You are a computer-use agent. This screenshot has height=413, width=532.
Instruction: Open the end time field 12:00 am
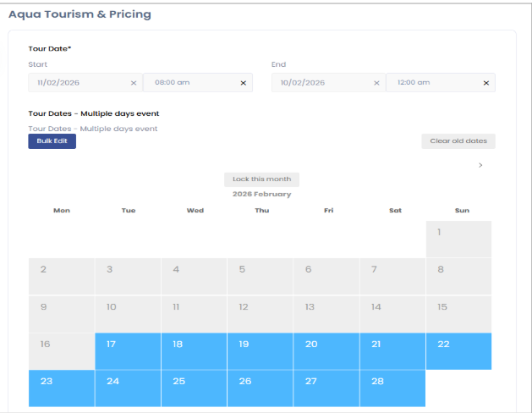click(431, 83)
